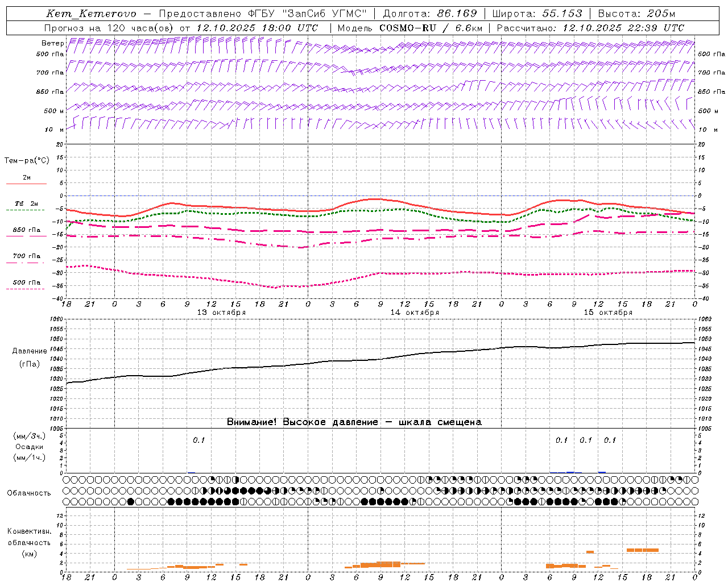Screen dimensions: 728x582
Task: Click the Долгота: 86.169 value
Action: [430, 14]
